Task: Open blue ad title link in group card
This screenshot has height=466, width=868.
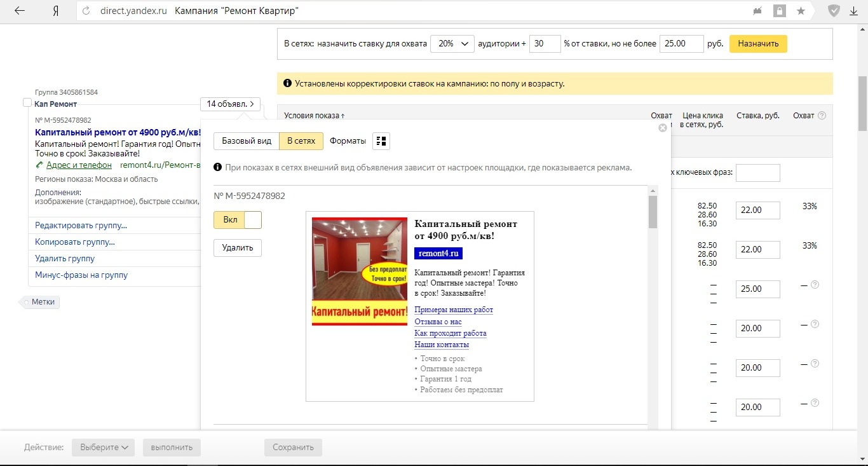Action: point(118,132)
